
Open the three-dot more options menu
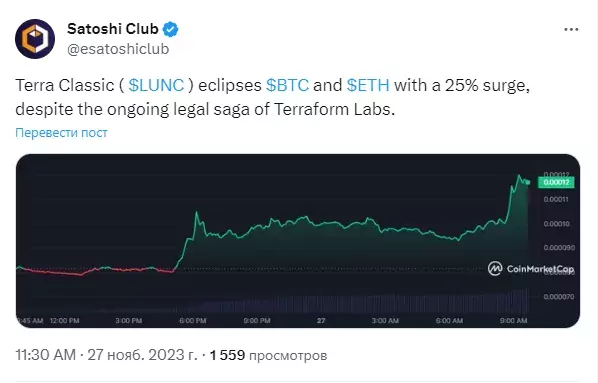click(571, 29)
